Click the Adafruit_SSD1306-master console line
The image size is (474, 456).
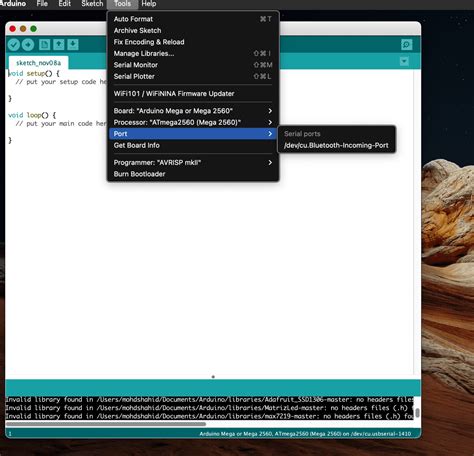tap(209, 399)
